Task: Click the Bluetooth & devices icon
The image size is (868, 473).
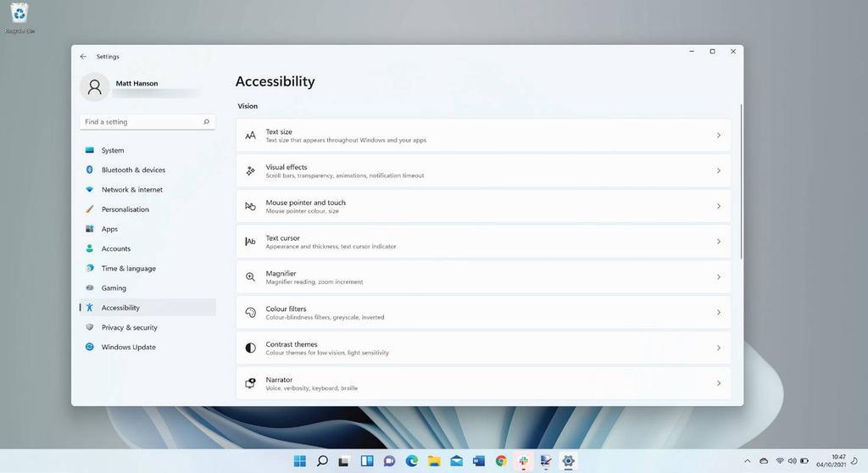Action: tap(90, 170)
